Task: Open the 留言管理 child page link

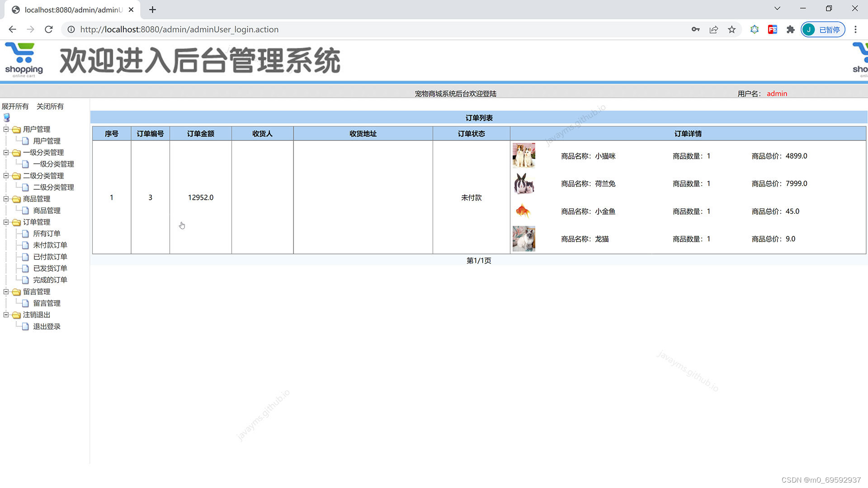Action: [47, 303]
